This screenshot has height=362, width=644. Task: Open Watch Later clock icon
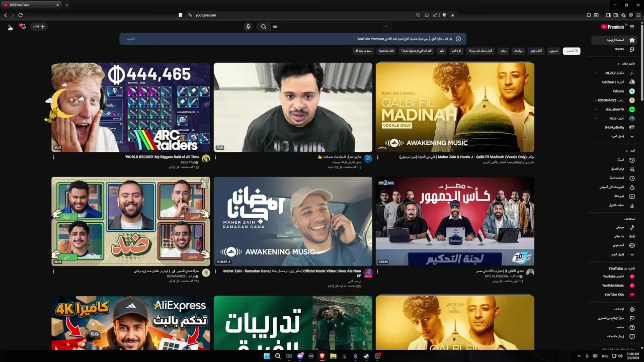[x=632, y=178]
